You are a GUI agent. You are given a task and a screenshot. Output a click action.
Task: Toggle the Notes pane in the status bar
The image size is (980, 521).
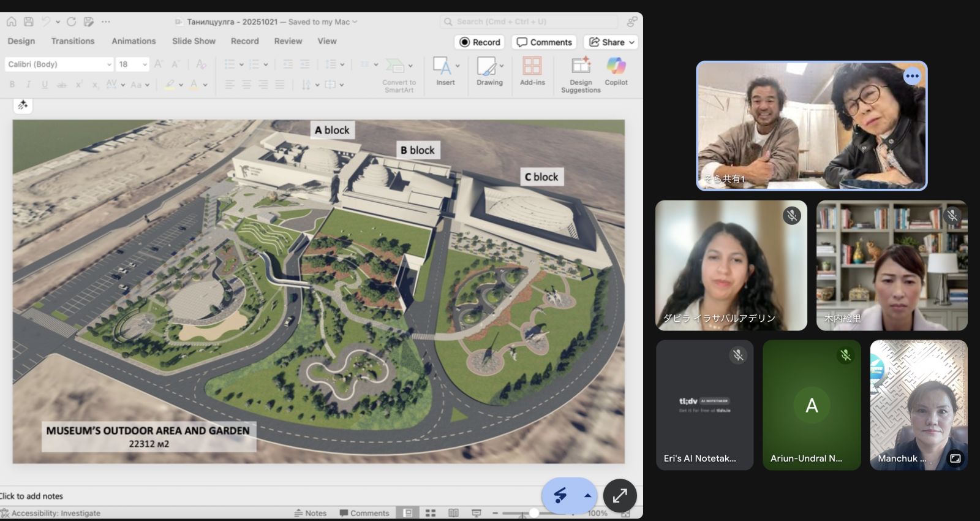click(x=310, y=513)
